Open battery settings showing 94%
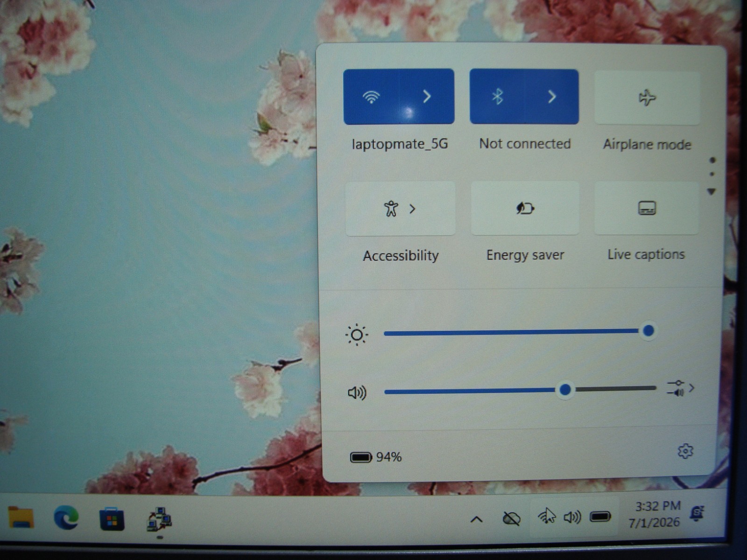747x560 pixels. (x=376, y=457)
